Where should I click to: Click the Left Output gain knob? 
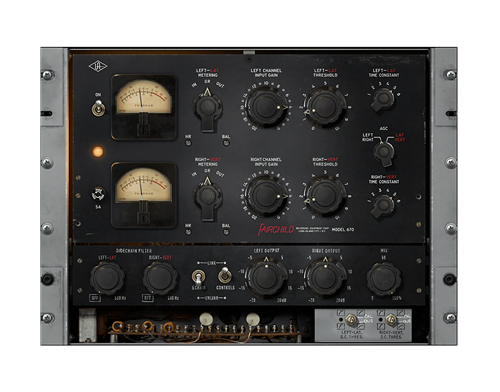tap(266, 277)
